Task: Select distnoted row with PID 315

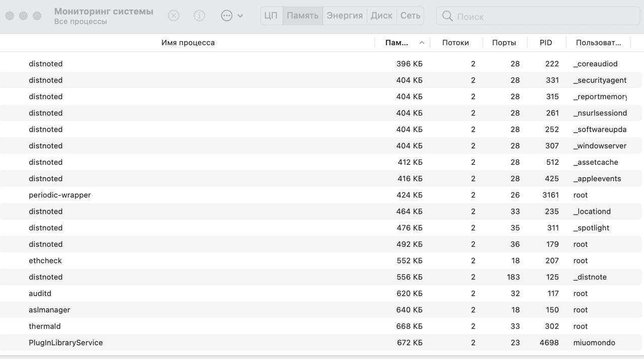Action: point(321,97)
